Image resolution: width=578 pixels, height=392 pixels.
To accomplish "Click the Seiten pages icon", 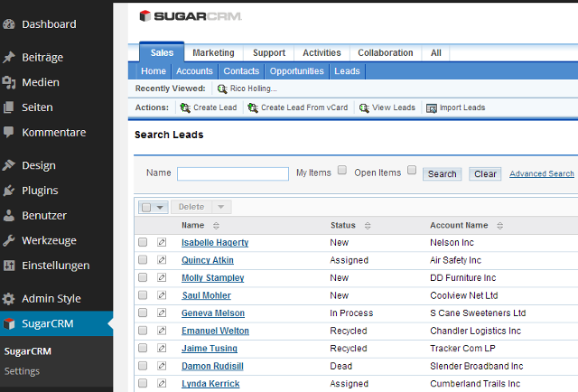I will click(9, 107).
